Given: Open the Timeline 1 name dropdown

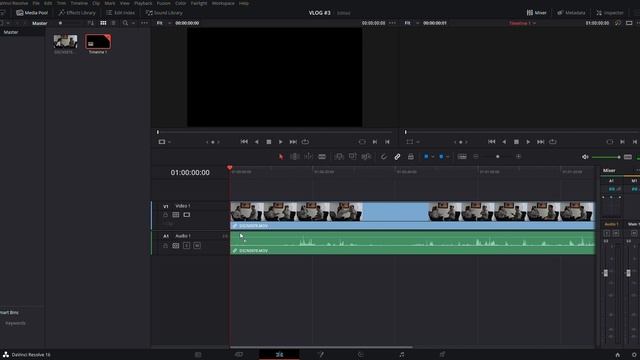Looking at the screenshot, I should coord(522,23).
